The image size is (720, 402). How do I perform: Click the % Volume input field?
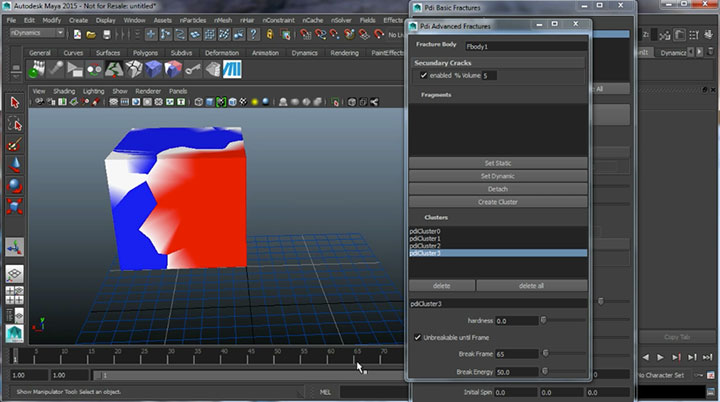[x=489, y=75]
